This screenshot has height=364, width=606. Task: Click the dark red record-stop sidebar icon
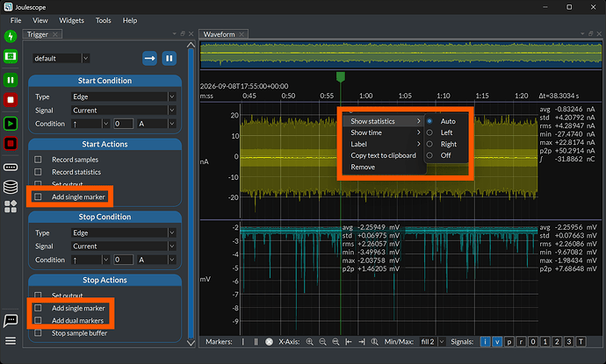coord(11,144)
